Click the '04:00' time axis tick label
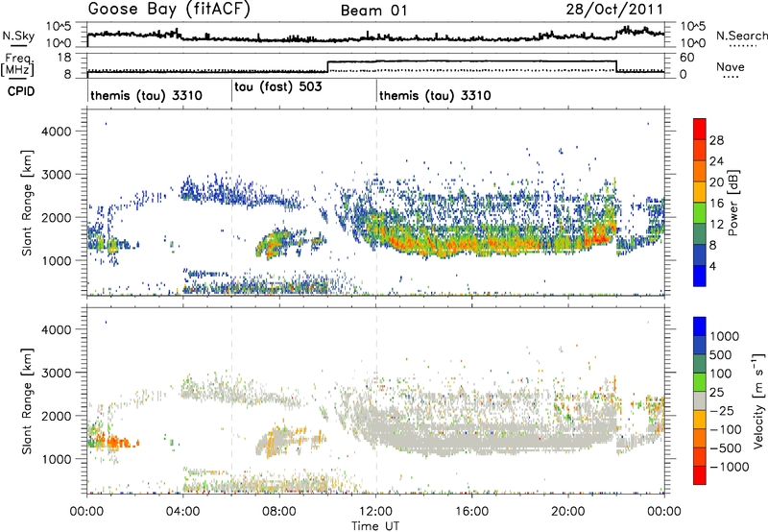This screenshot has height=532, width=768. pos(183,512)
